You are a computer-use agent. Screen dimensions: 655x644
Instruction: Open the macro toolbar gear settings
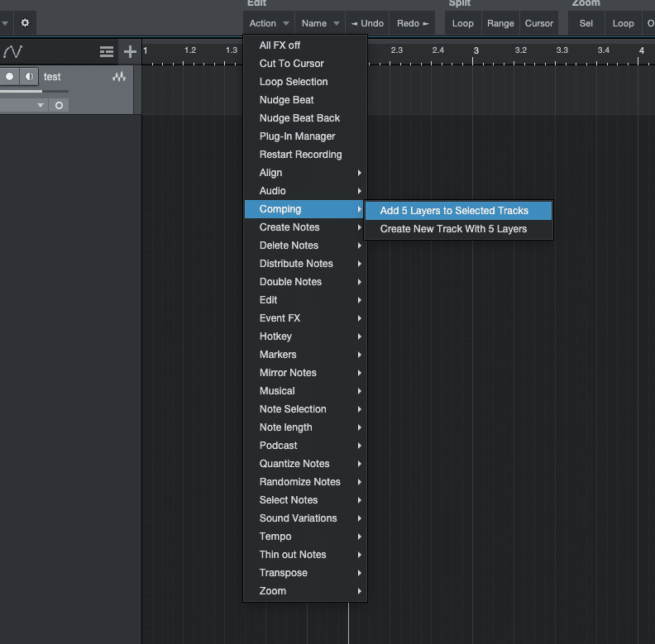25,22
